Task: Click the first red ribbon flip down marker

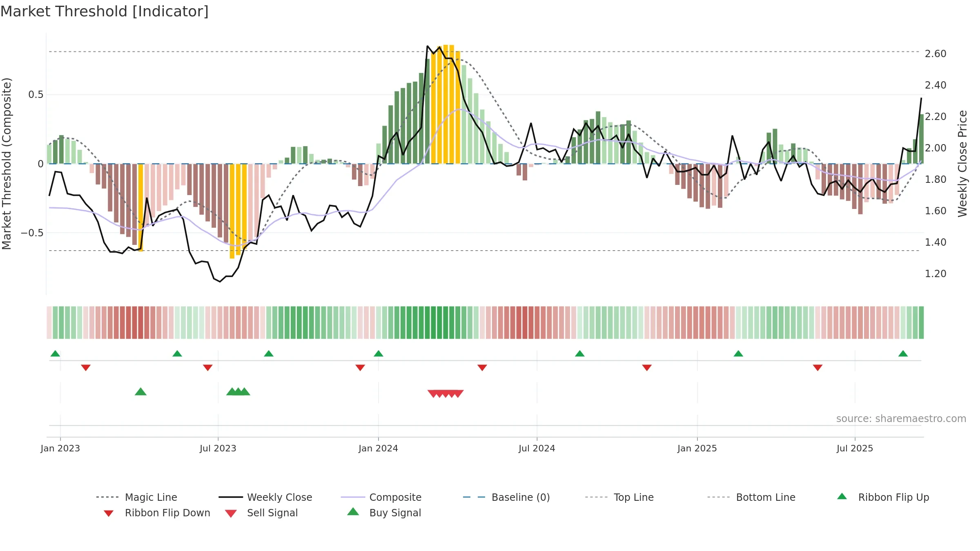Action: click(86, 368)
